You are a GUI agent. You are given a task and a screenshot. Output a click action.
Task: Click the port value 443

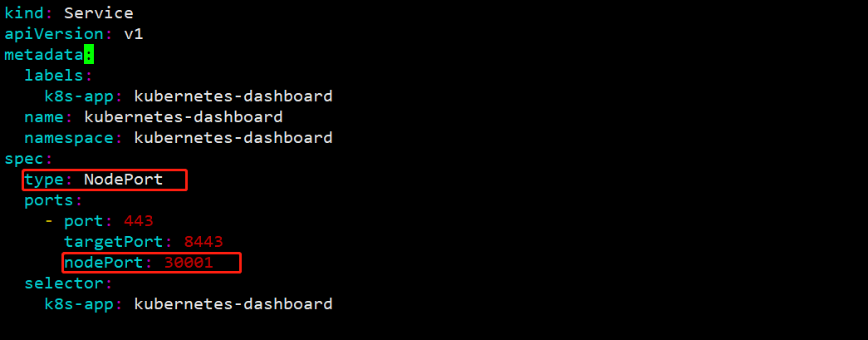139,221
